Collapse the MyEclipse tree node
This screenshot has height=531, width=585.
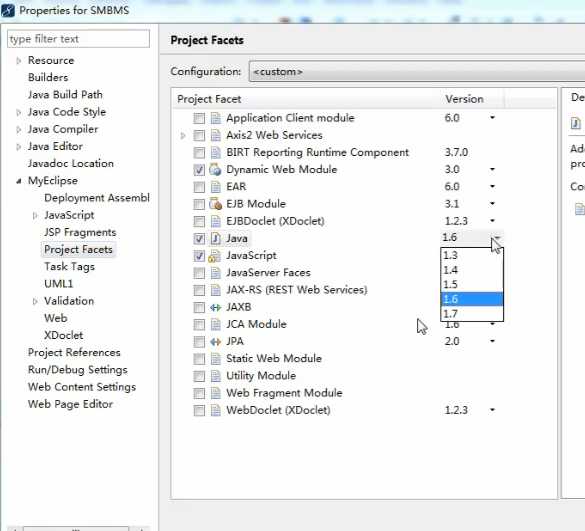[x=18, y=181]
